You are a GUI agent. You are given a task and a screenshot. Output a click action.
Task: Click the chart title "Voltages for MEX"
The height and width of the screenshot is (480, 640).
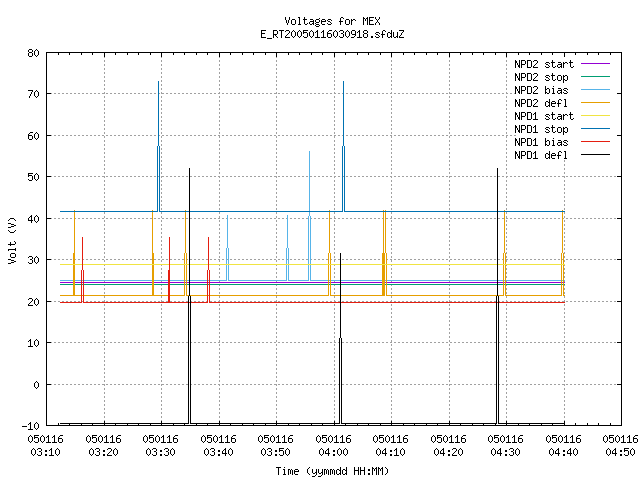(x=332, y=21)
